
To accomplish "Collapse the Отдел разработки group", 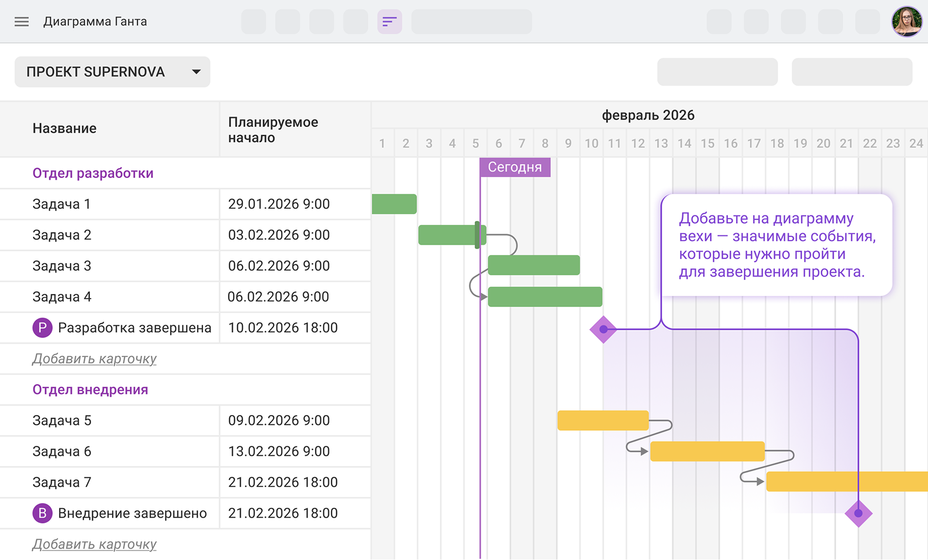I will (93, 173).
